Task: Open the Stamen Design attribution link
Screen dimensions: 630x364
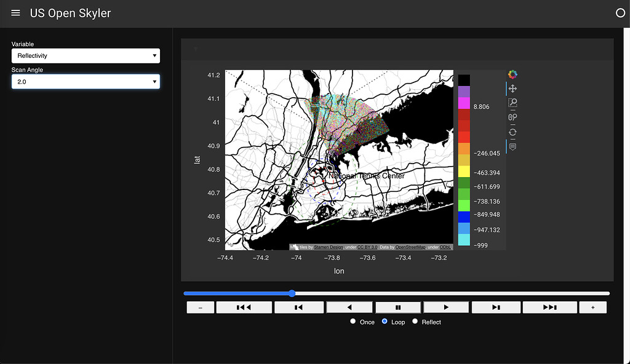Action: tap(329, 247)
